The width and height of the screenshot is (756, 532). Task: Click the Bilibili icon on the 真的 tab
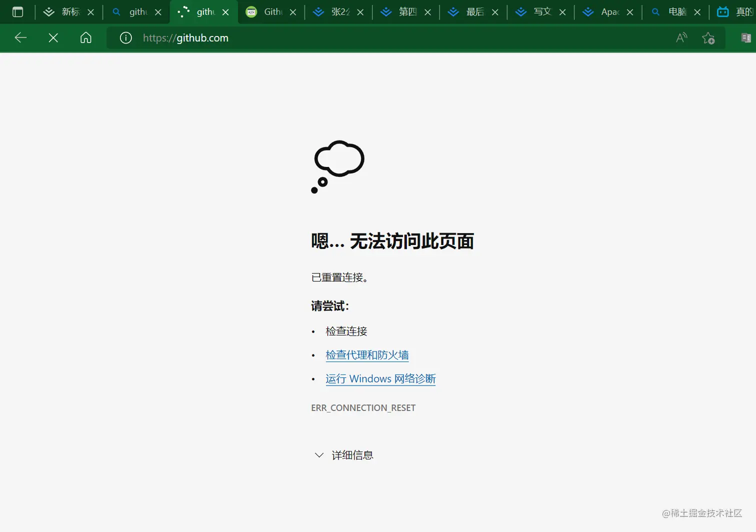click(x=722, y=11)
